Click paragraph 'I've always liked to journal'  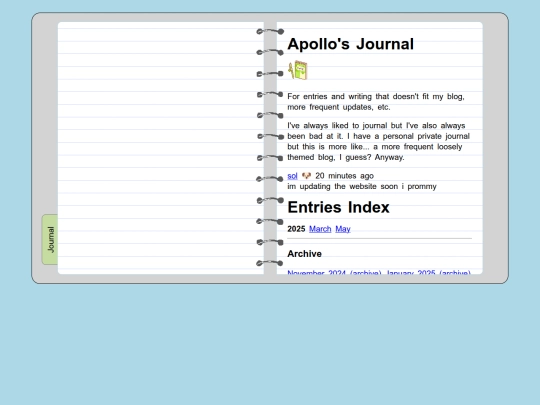point(378,142)
